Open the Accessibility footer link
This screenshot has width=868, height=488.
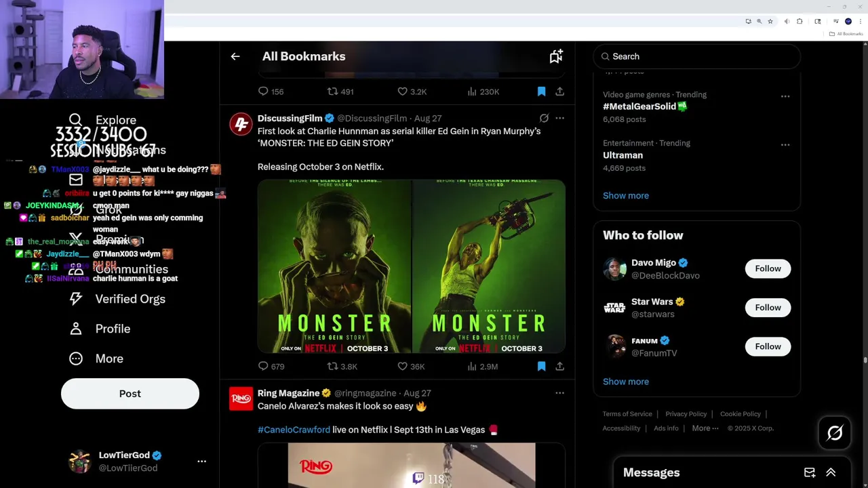pos(621,428)
